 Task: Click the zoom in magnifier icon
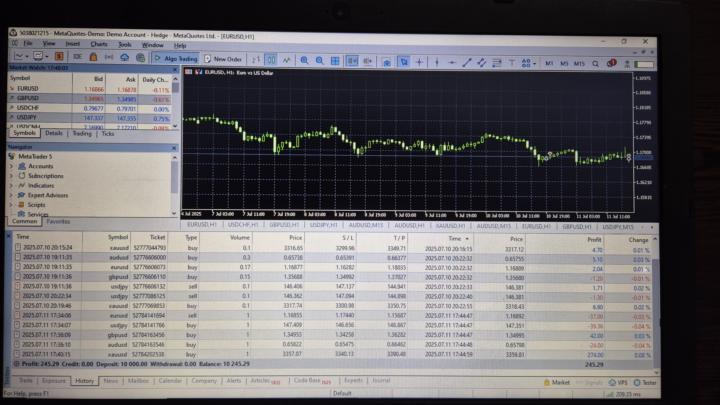(304, 60)
